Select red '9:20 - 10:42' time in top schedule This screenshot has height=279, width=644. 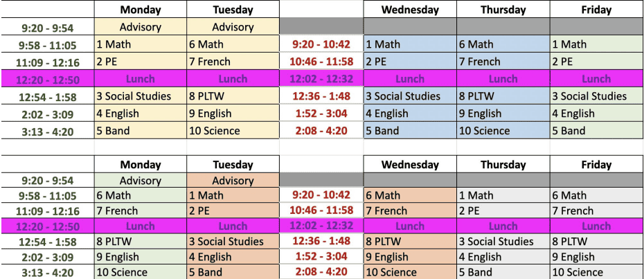[x=321, y=44]
